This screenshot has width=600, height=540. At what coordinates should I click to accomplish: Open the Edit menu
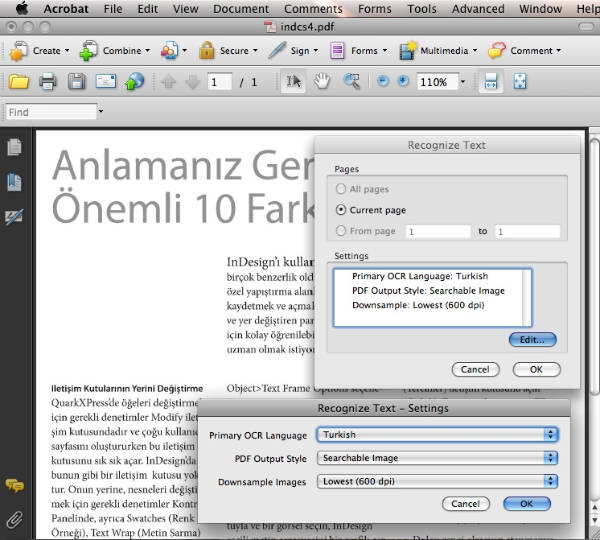pos(148,8)
